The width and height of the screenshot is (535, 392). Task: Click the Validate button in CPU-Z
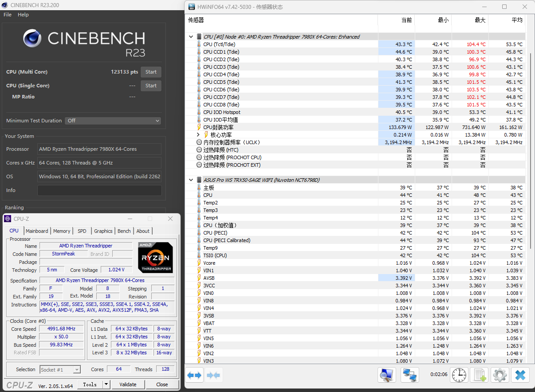click(x=128, y=384)
